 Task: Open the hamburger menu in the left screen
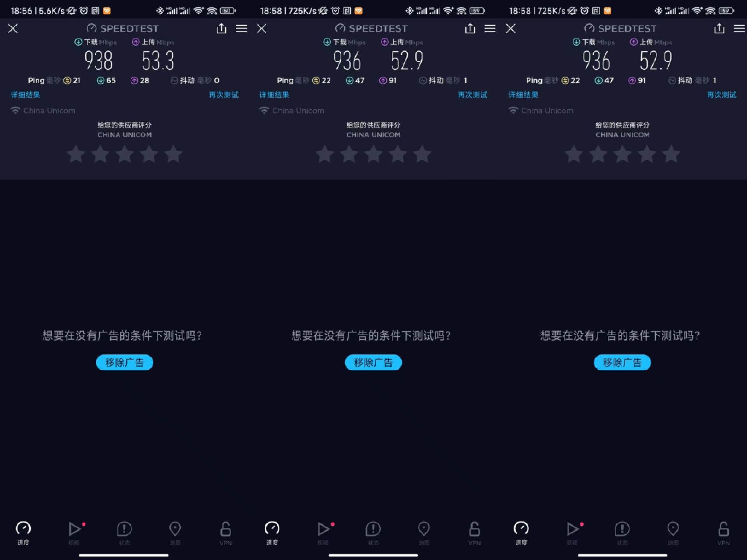(x=241, y=28)
